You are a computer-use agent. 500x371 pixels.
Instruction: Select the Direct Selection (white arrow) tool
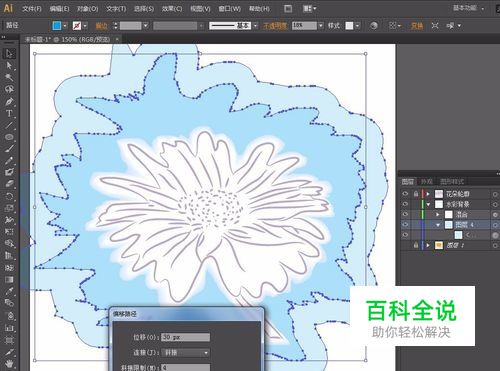point(9,66)
